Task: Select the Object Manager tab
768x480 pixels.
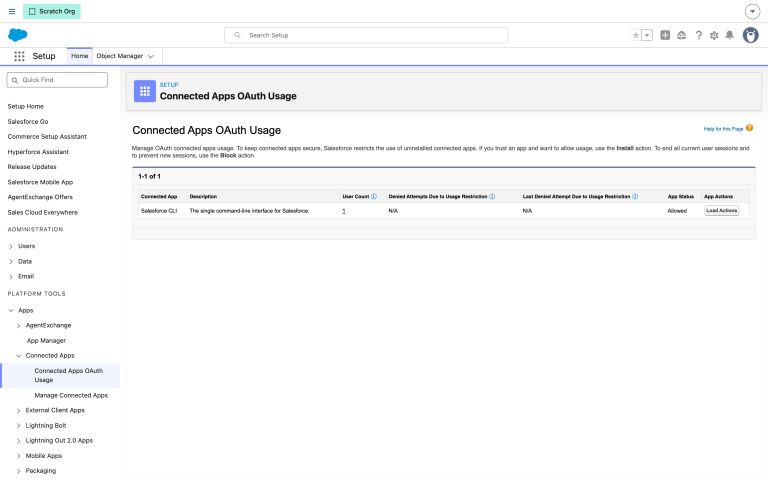Action: pos(120,56)
